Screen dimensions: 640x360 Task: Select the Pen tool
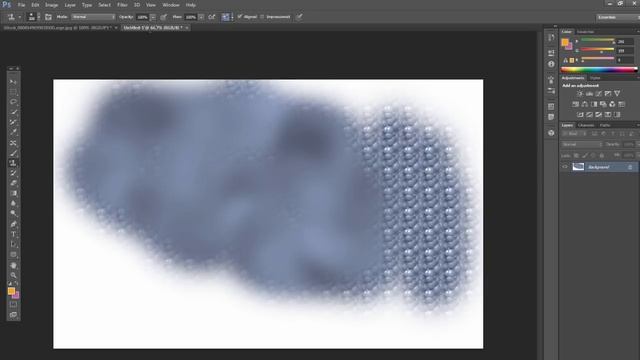pos(13,224)
